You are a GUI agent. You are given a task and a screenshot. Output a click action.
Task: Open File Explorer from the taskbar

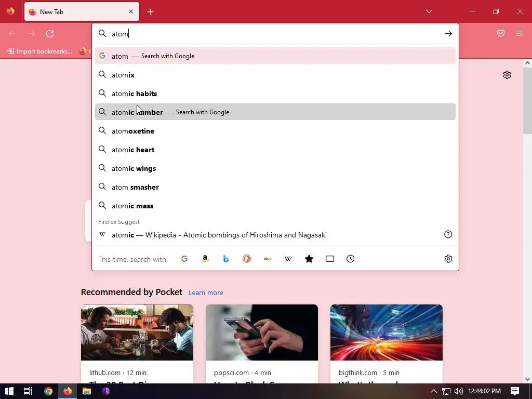pos(87,391)
